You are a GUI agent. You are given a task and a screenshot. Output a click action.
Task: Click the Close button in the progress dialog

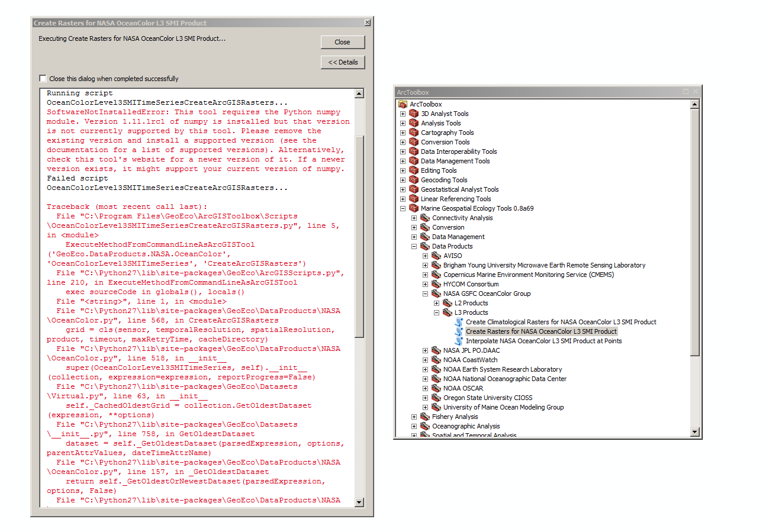pyautogui.click(x=343, y=42)
